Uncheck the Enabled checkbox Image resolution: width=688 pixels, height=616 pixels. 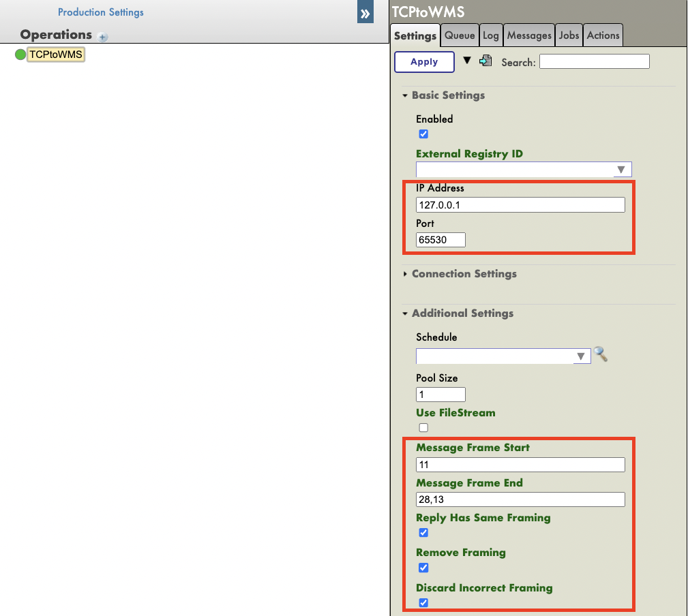[x=423, y=134]
